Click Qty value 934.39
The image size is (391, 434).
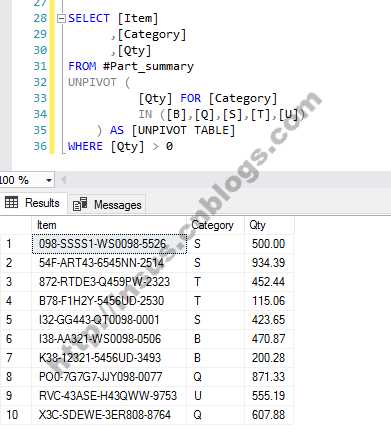(x=269, y=263)
